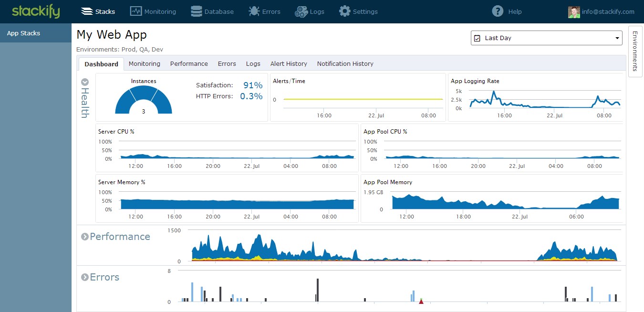Click the Help question mark icon
Image resolution: width=644 pixels, height=312 pixels.
pos(498,11)
